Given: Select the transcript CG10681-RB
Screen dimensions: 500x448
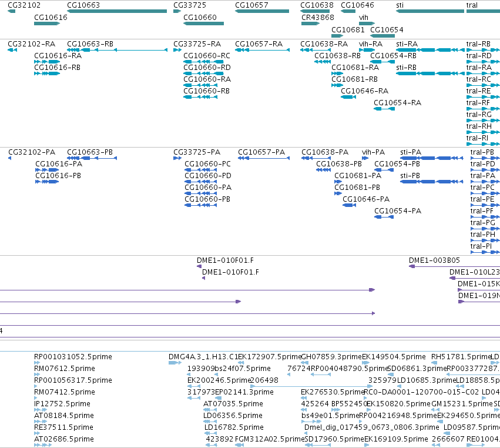Looking at the screenshot, I should coord(337,85).
